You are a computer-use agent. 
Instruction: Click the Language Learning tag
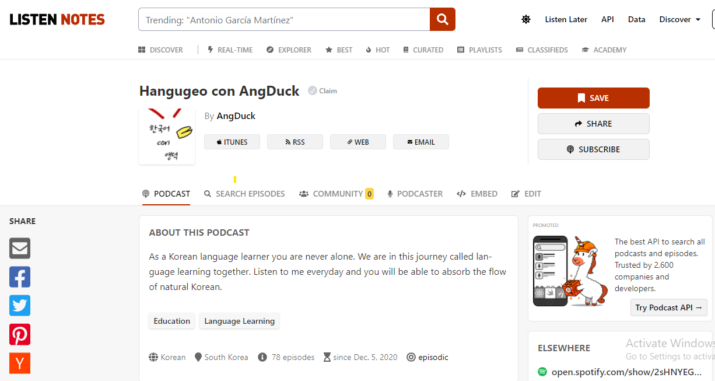pyautogui.click(x=239, y=321)
